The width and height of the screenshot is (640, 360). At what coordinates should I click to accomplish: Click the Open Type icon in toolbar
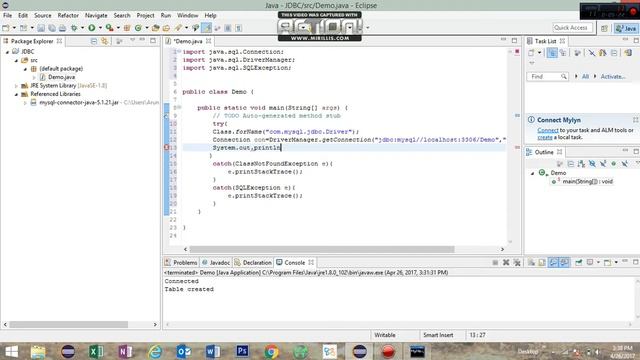(156, 28)
